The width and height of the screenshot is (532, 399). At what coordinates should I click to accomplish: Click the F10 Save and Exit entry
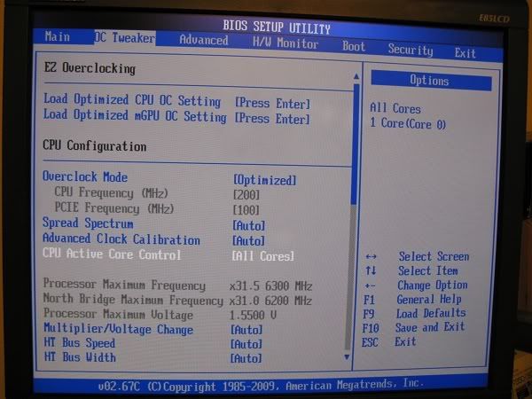pos(413,327)
